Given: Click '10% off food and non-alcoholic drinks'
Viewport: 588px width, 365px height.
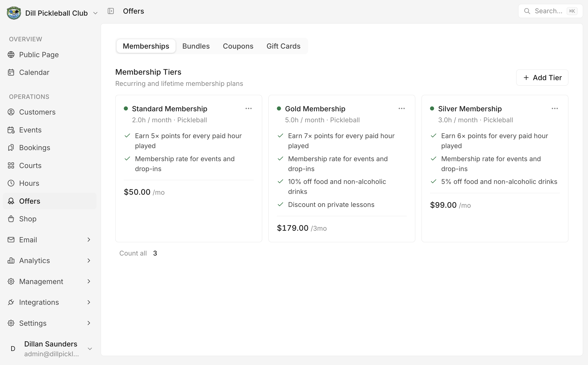Looking at the screenshot, I should [337, 187].
